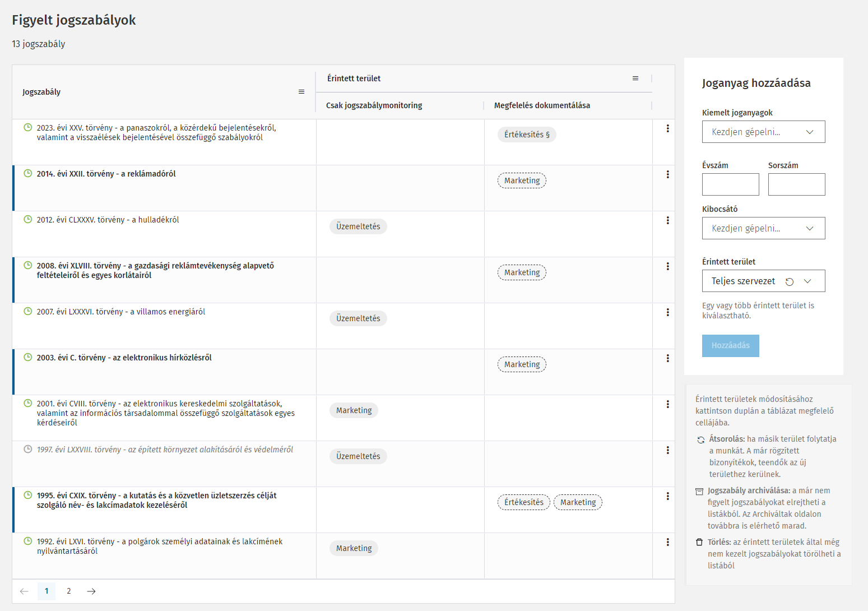Sort by the Csak jogszabálymonitoring column header

[374, 105]
